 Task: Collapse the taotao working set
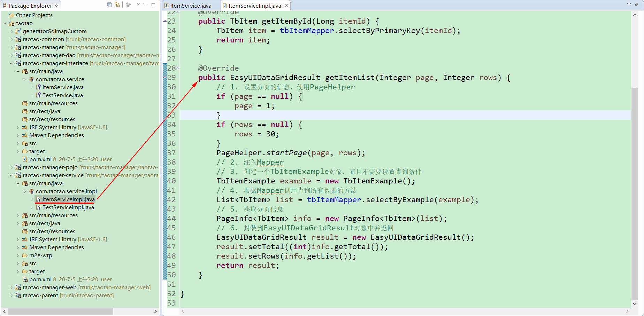(5, 23)
